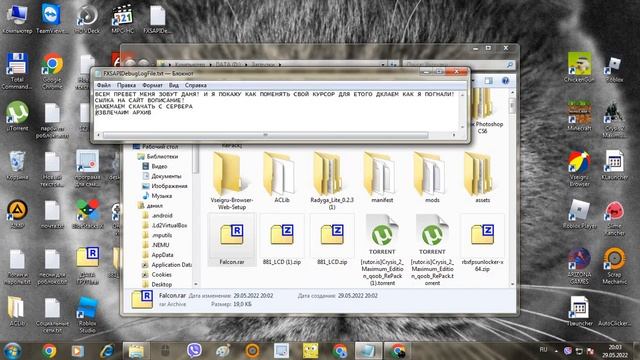This screenshot has height=360, width=640.
Task: Expand the Explorer address bar dropdown
Action: point(382,64)
